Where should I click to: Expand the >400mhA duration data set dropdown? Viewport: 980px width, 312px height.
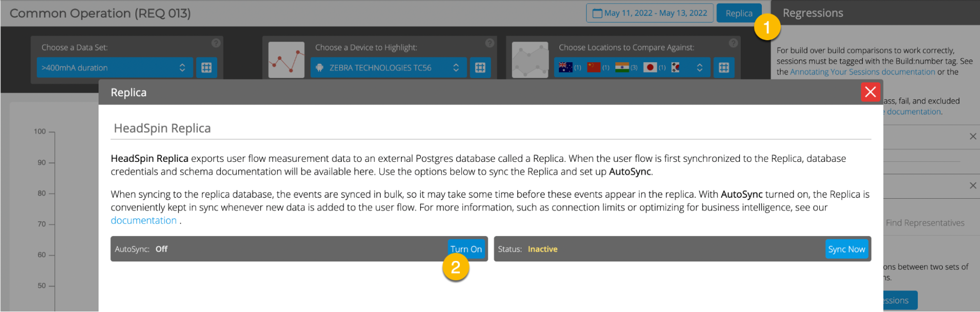115,68
